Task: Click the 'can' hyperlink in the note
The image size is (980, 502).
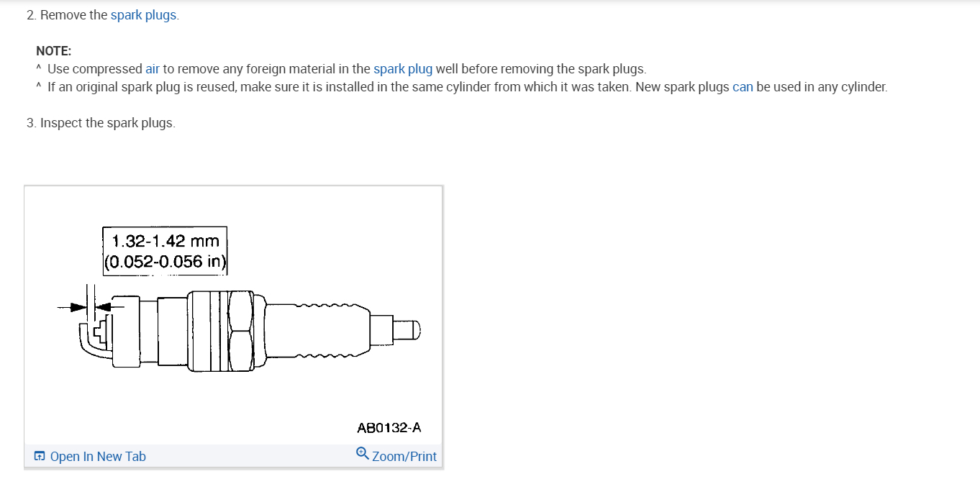Action: click(743, 87)
